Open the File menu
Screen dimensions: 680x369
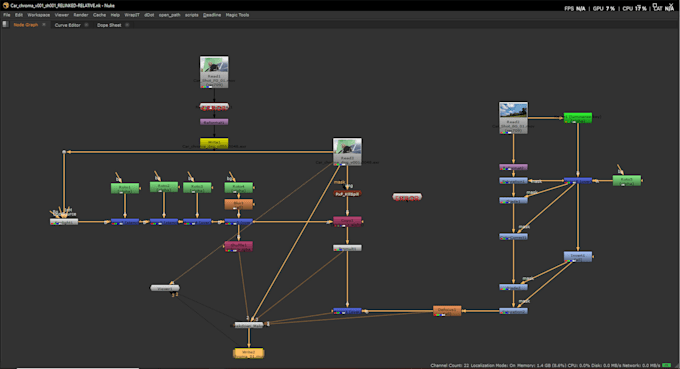click(7, 15)
